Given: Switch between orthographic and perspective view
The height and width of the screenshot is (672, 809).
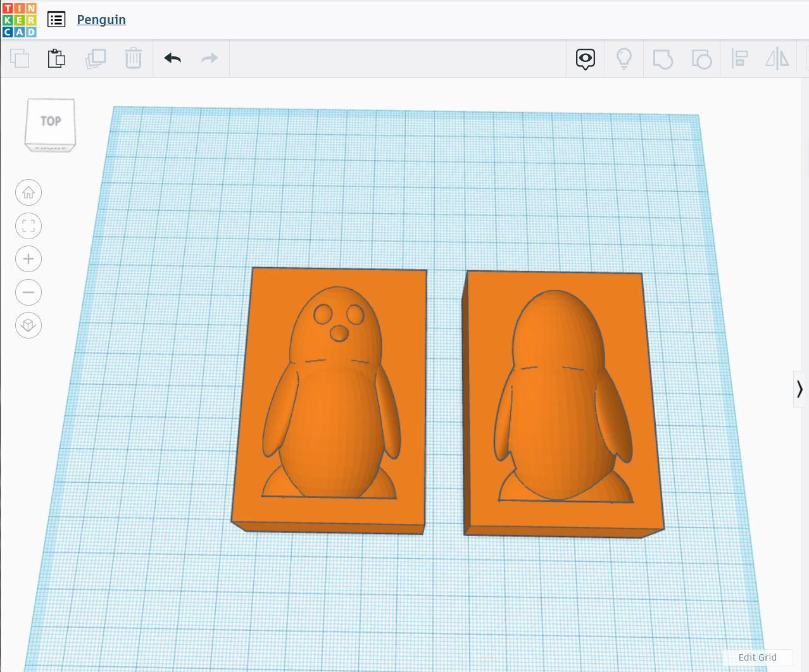Looking at the screenshot, I should (x=28, y=325).
